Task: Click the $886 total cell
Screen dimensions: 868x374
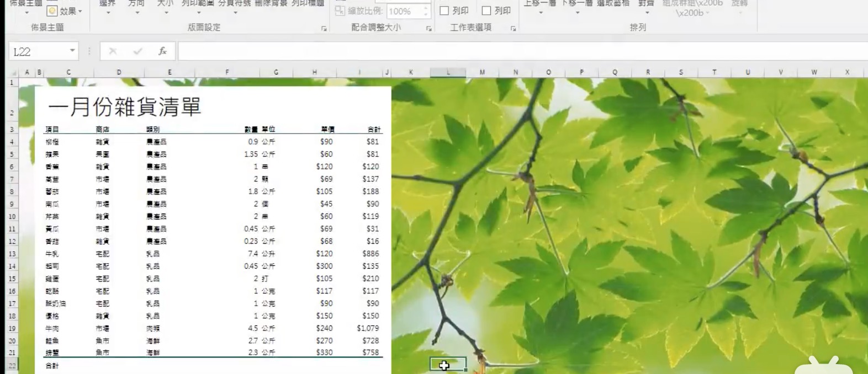Action: coord(371,254)
